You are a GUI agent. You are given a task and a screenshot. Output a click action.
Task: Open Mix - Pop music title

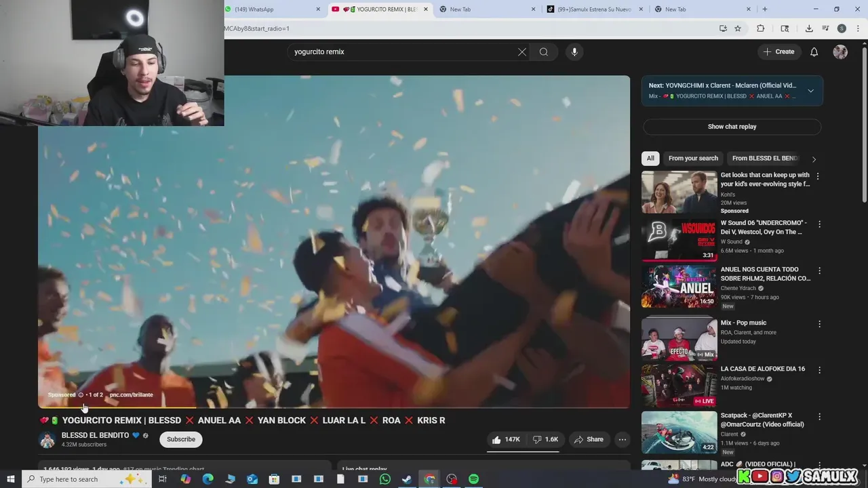pyautogui.click(x=743, y=323)
